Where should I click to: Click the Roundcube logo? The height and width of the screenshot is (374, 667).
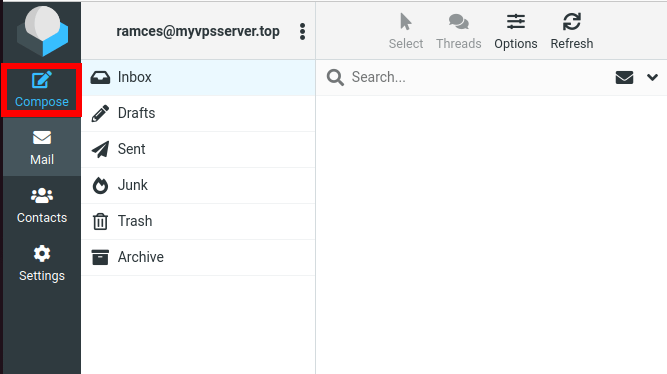[42, 31]
